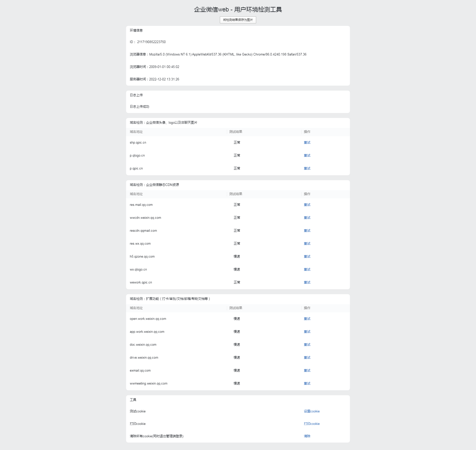Image resolution: width=476 pixels, height=450 pixels.
Task: Click 清除 to clear all cookies
Action: [307, 436]
